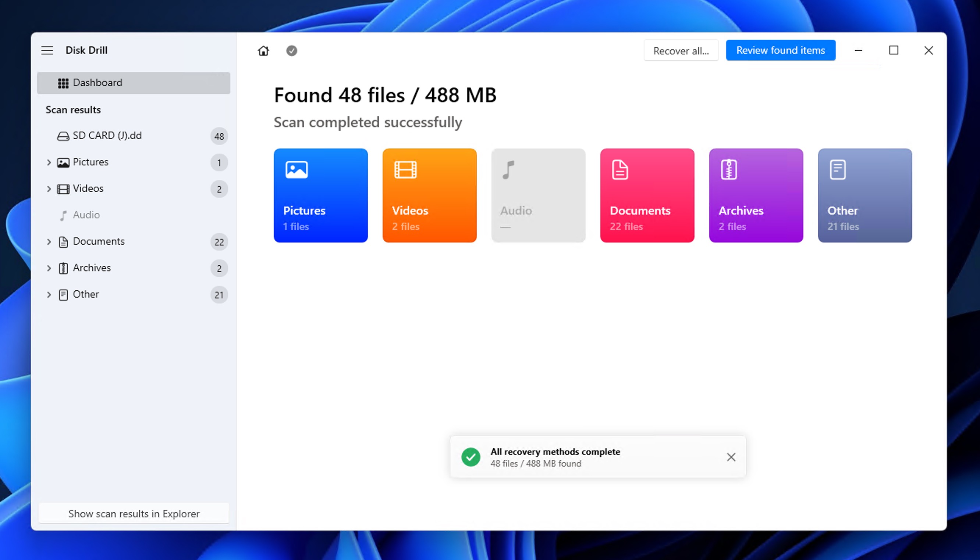Open the Documents category tile
Image resolution: width=980 pixels, height=560 pixels.
click(x=647, y=196)
